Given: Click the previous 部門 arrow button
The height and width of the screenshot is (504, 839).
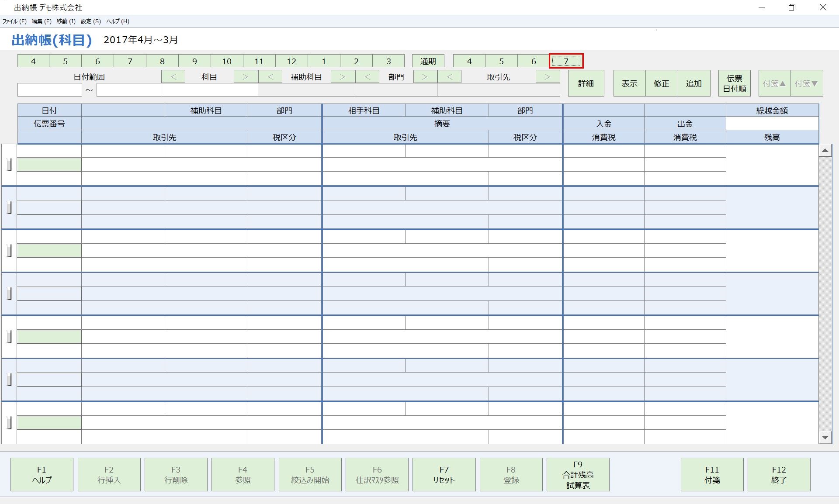Looking at the screenshot, I should coord(367,77).
